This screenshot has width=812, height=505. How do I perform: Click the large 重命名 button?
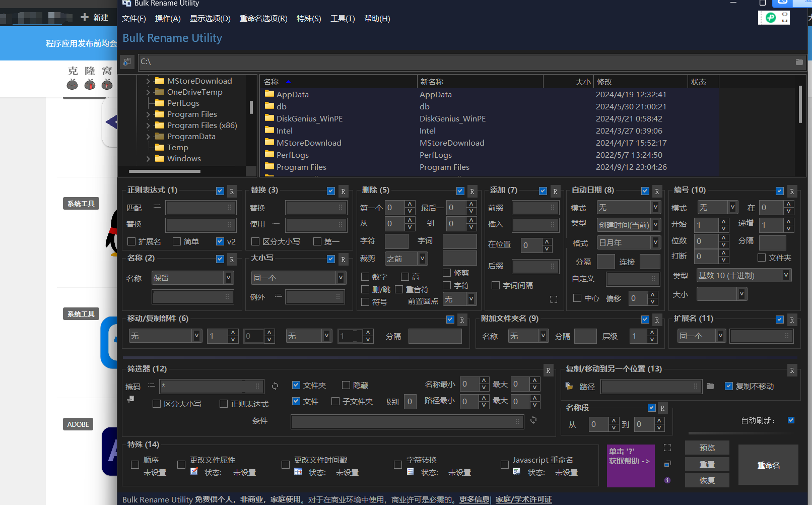pos(769,465)
